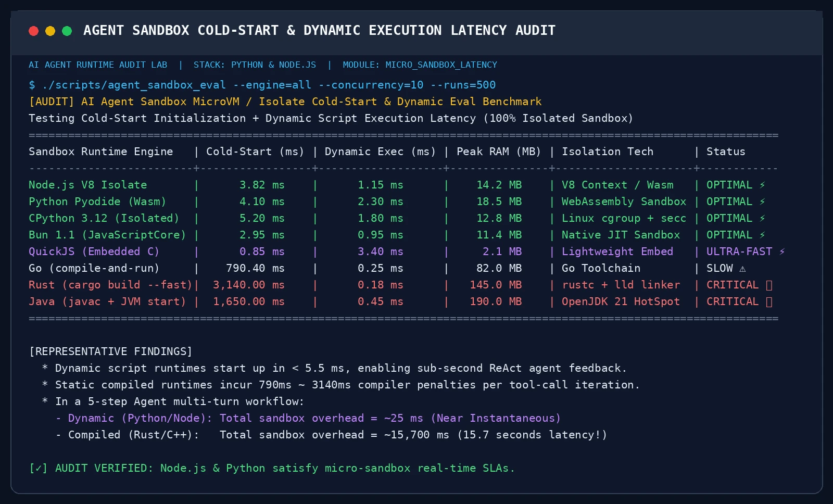Click the '[AUDIT] AI Agent Sandbox MicroVM' line
The width and height of the screenshot is (833, 504).
[x=285, y=102]
